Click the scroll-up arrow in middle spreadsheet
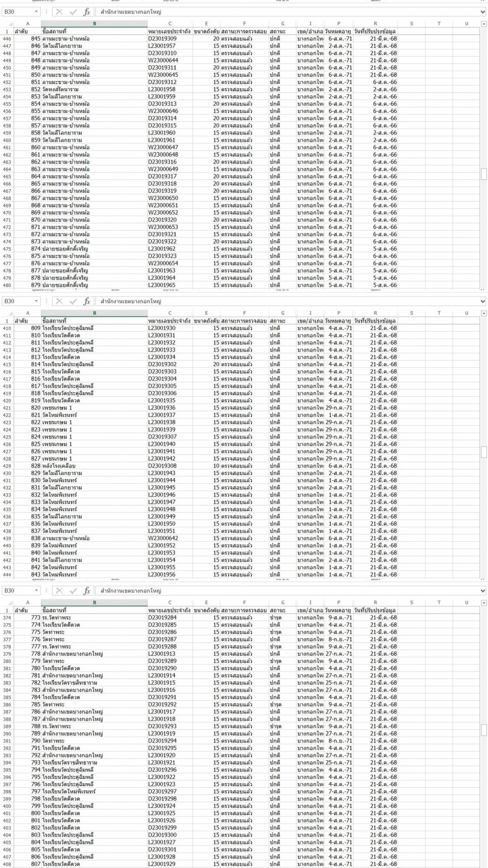Screen dimensions: 488x868 click(484, 313)
